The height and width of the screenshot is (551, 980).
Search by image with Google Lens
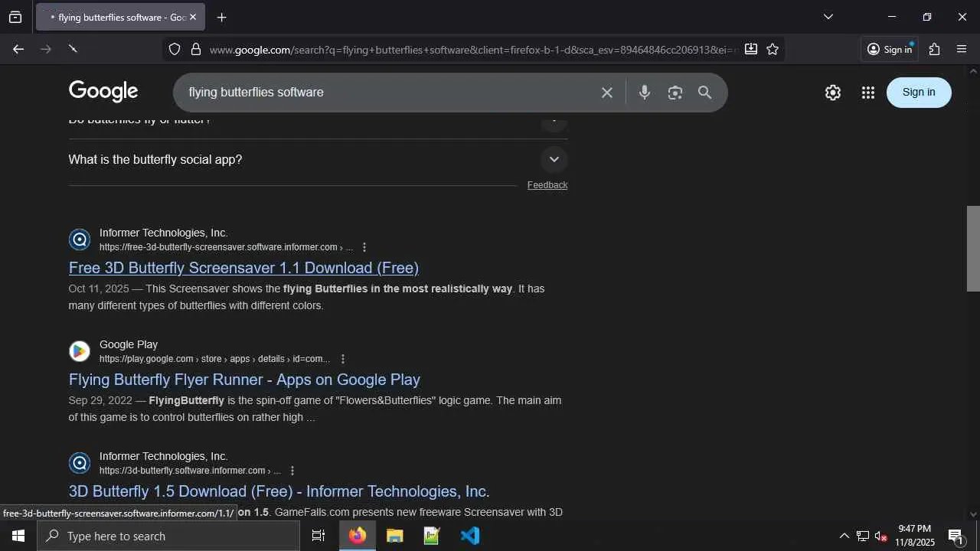coord(675,93)
